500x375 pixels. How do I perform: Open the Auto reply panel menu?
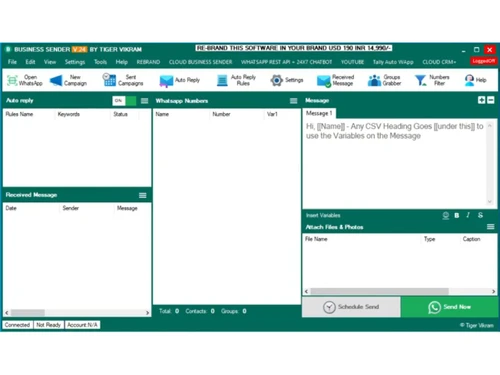pyautogui.click(x=144, y=101)
